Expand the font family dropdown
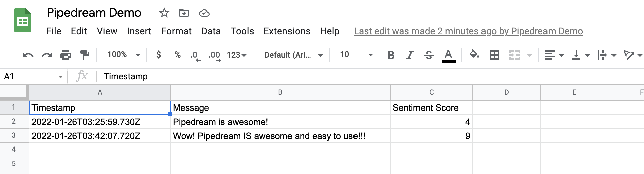This screenshot has width=644, height=174. [x=293, y=55]
